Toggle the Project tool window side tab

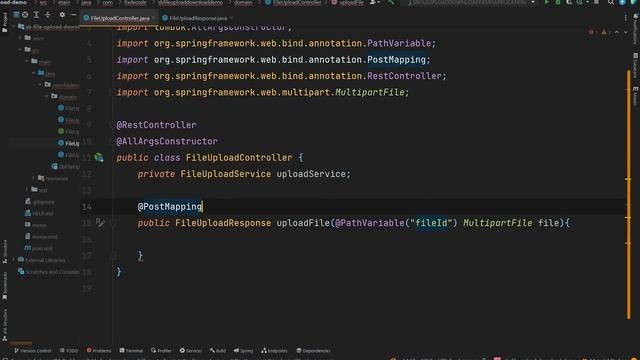4,22
